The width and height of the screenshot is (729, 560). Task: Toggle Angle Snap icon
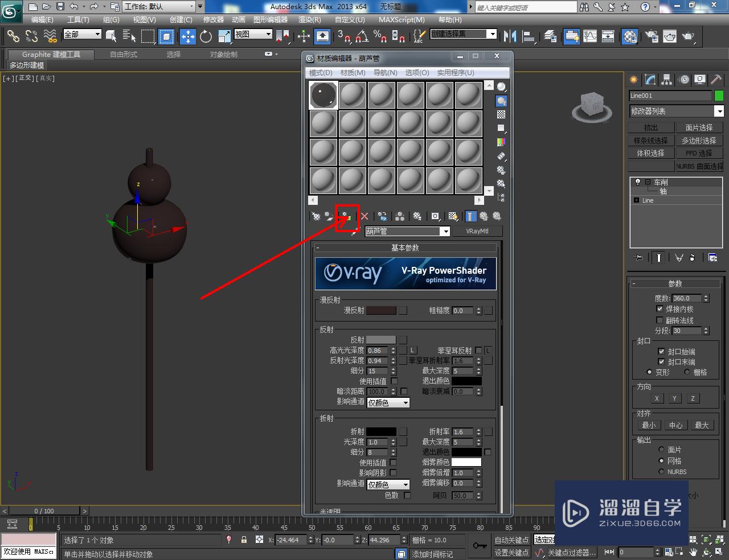[x=362, y=36]
